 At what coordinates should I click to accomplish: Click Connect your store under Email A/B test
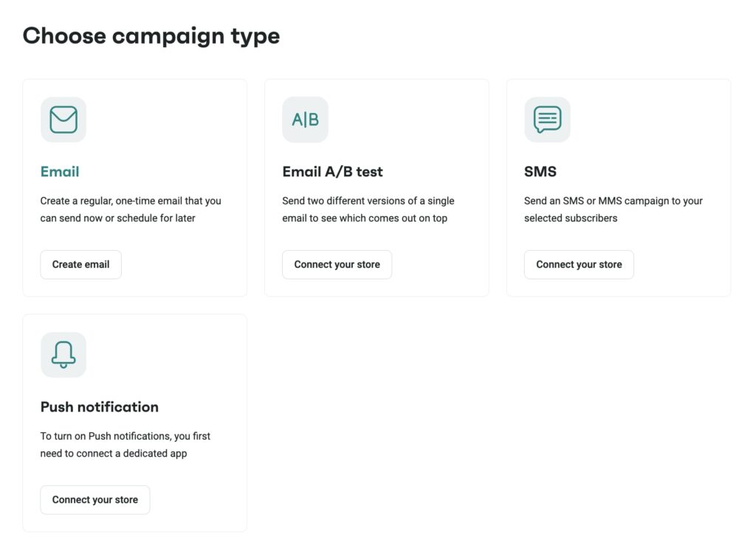pyautogui.click(x=337, y=264)
